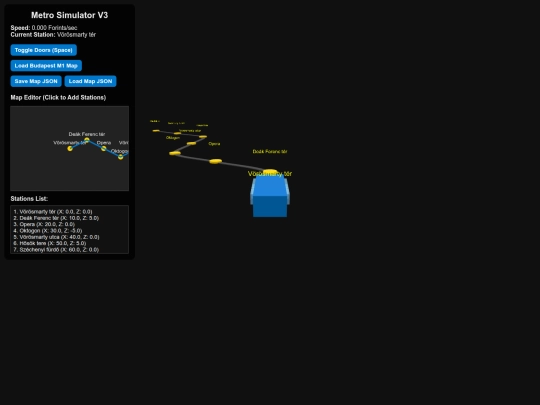
Task: Click the Speed readout 0.000 Forints/sec
Action: pyautogui.click(x=44, y=28)
